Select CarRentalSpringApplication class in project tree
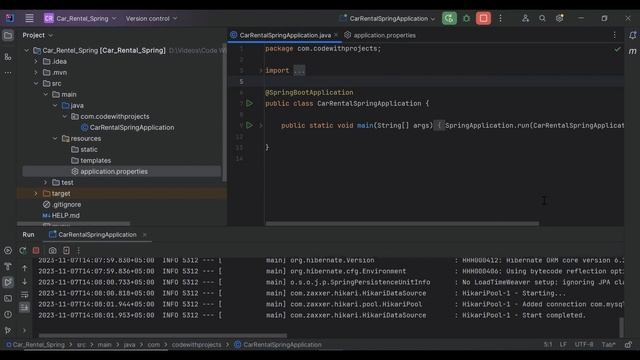640x360 pixels. (x=132, y=128)
